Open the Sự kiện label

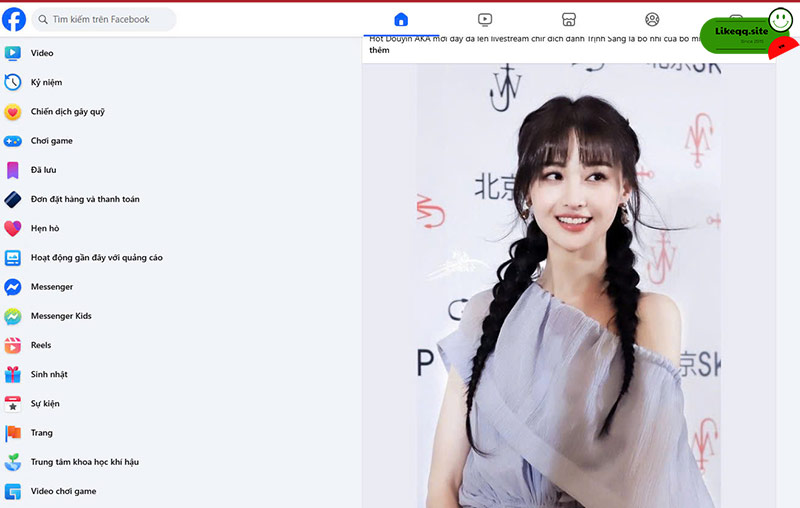click(x=45, y=403)
